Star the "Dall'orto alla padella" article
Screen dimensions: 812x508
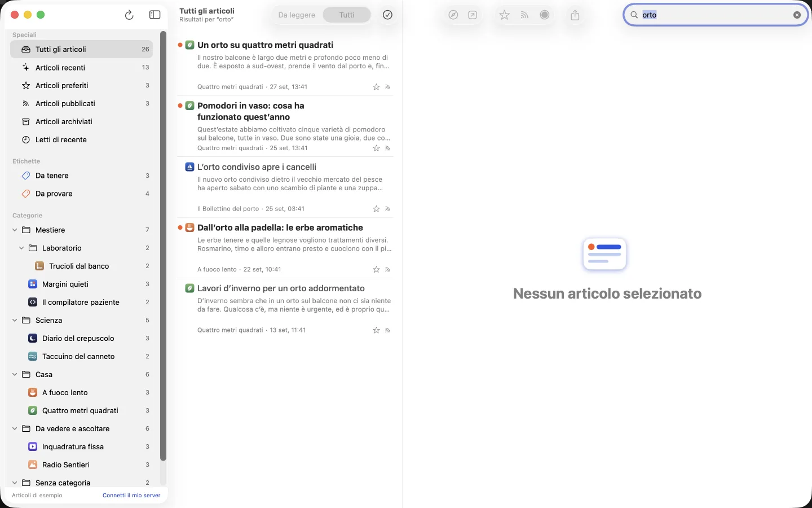coord(376,270)
